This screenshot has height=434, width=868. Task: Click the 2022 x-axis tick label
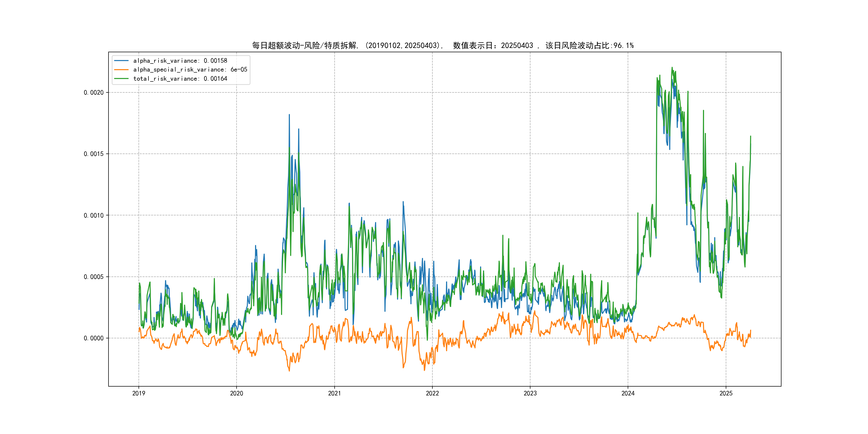pyautogui.click(x=432, y=393)
